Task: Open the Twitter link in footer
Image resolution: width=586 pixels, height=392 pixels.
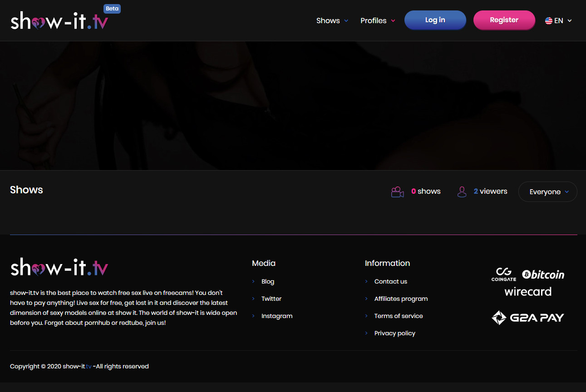Action: (271, 299)
